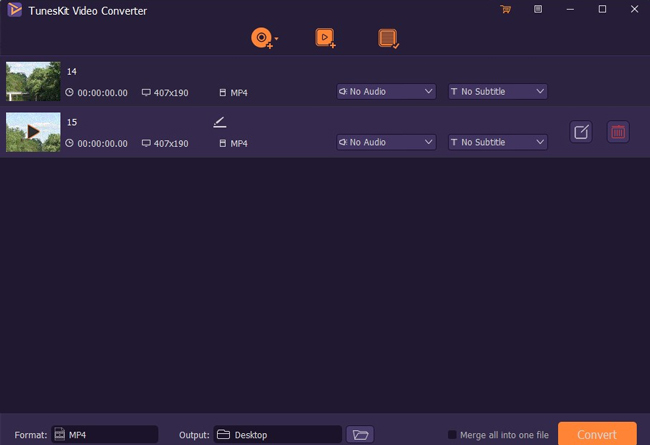This screenshot has height=445, width=650.
Task: Click the Desktop output path field
Action: point(278,435)
